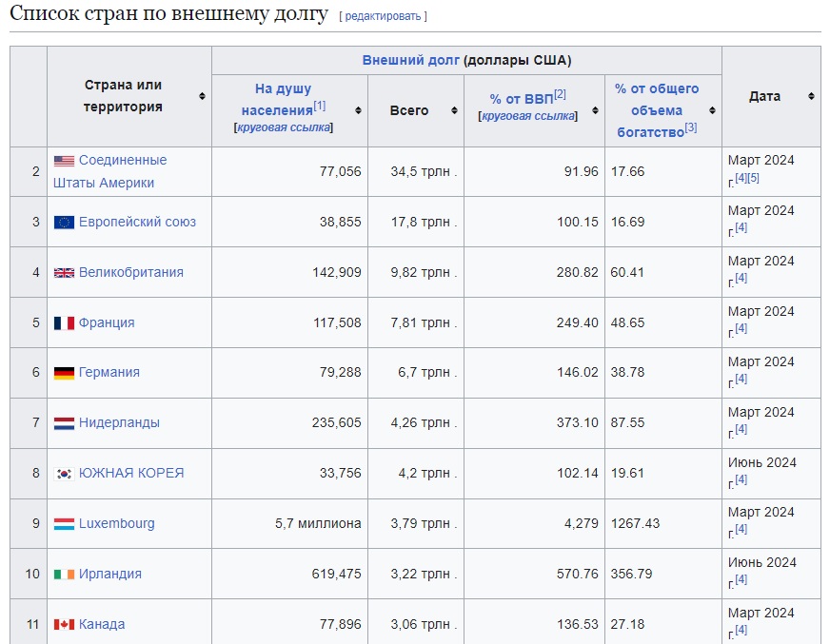Open the 'Внешний долг' header link
Image resolution: width=830 pixels, height=644 pixels.
click(x=410, y=61)
